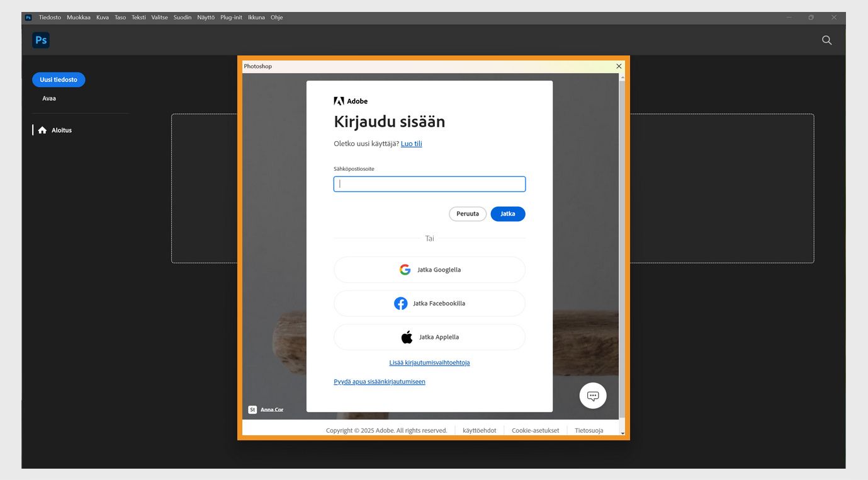Click the Google icon on Jatka Googlella
The width and height of the screenshot is (868, 480).
(405, 269)
